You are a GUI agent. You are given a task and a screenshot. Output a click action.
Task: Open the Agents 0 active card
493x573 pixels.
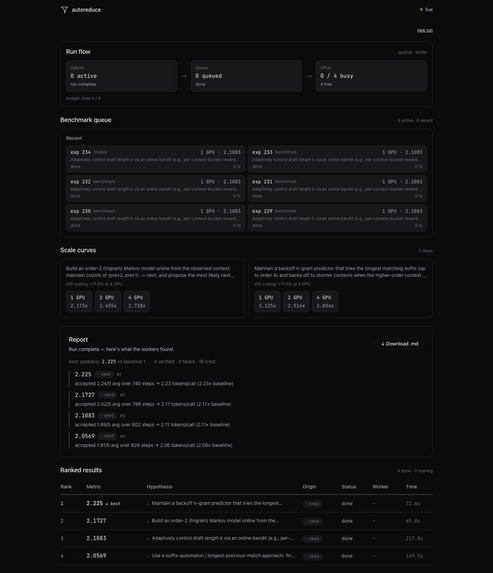[x=121, y=76]
